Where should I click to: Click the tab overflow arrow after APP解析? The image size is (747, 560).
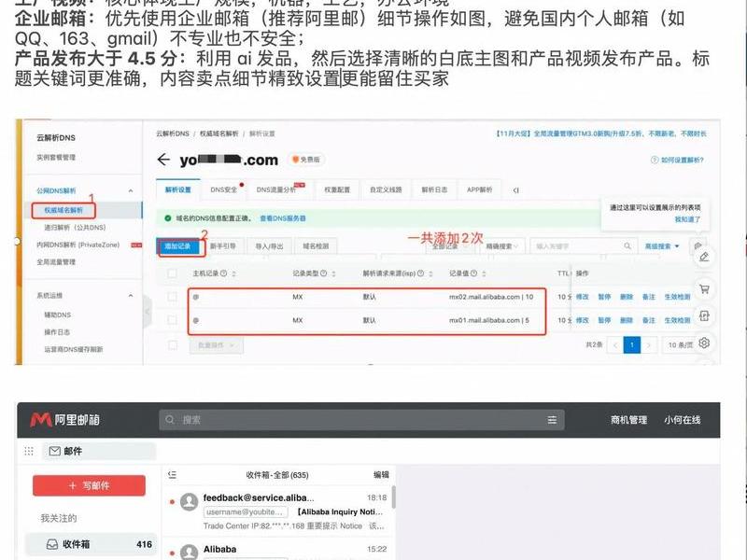[515, 190]
